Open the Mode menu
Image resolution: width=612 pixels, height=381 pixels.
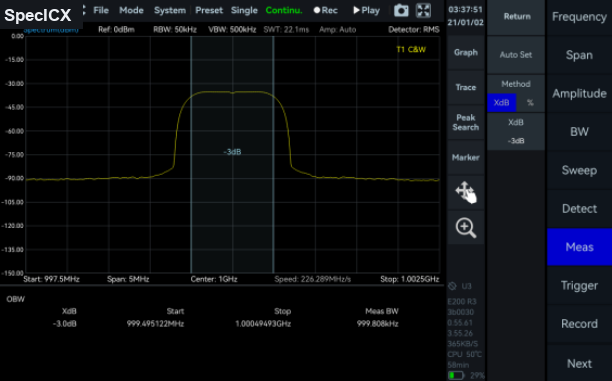click(131, 11)
